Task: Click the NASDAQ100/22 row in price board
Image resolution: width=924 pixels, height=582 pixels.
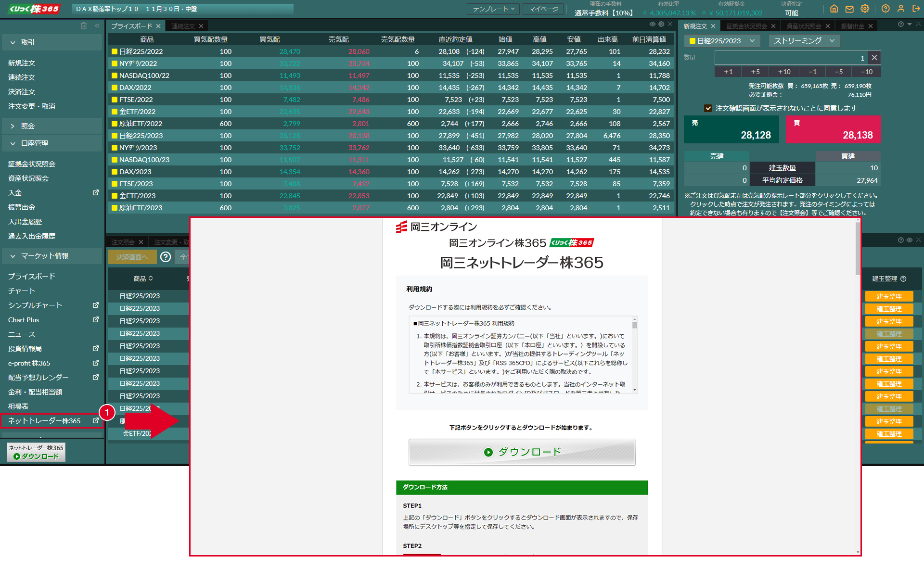Action: tap(390, 76)
